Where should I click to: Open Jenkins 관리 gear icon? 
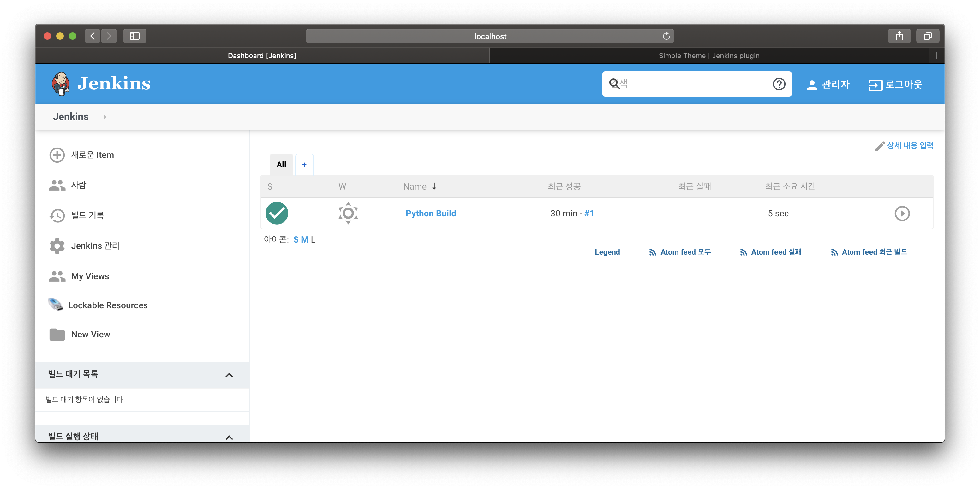[57, 246]
